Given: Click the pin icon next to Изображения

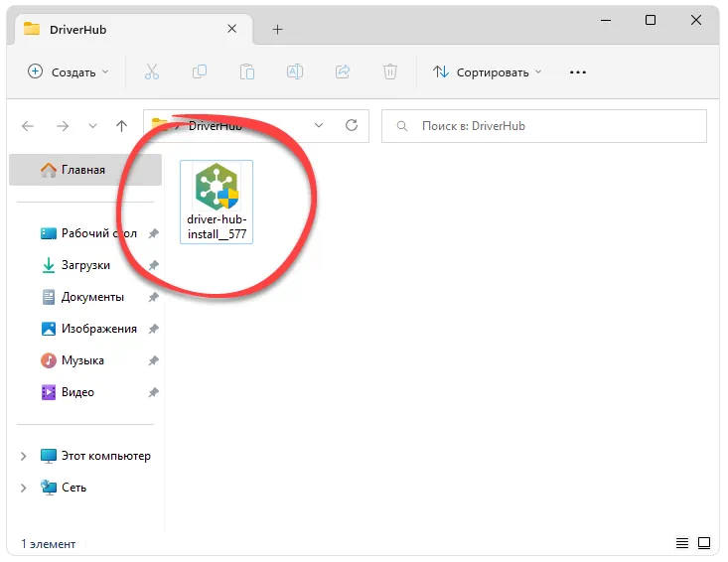Looking at the screenshot, I should tap(153, 329).
